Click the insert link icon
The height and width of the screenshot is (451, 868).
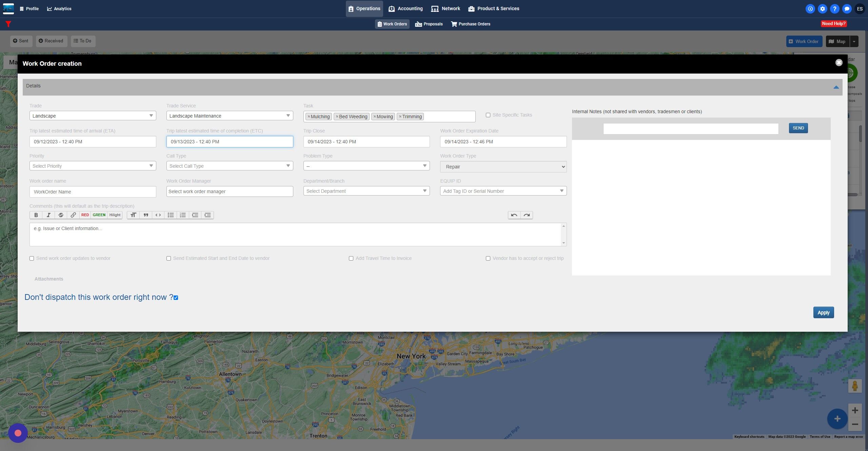73,215
